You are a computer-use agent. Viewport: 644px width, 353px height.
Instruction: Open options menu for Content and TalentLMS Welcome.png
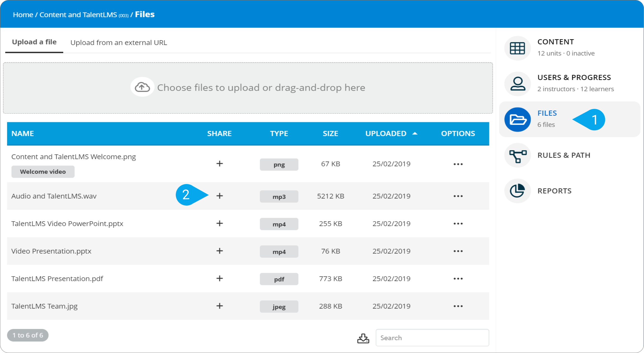pos(458,164)
